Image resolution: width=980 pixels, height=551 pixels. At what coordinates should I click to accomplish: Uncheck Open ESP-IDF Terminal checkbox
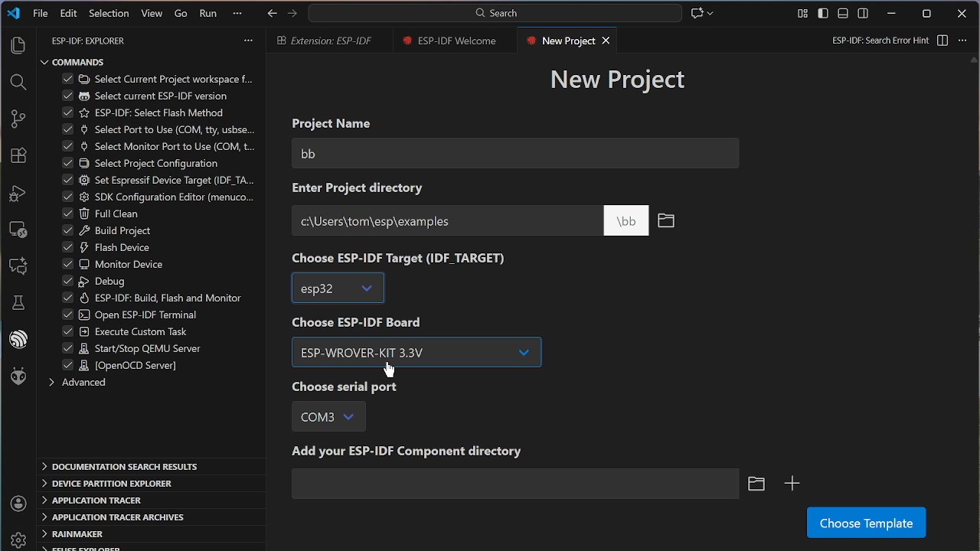click(67, 315)
